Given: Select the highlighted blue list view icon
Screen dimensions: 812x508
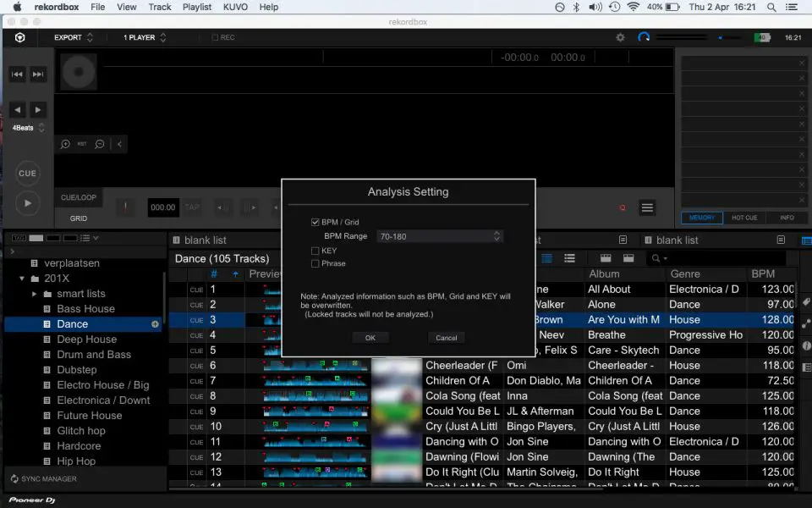Looking at the screenshot, I should [547, 258].
